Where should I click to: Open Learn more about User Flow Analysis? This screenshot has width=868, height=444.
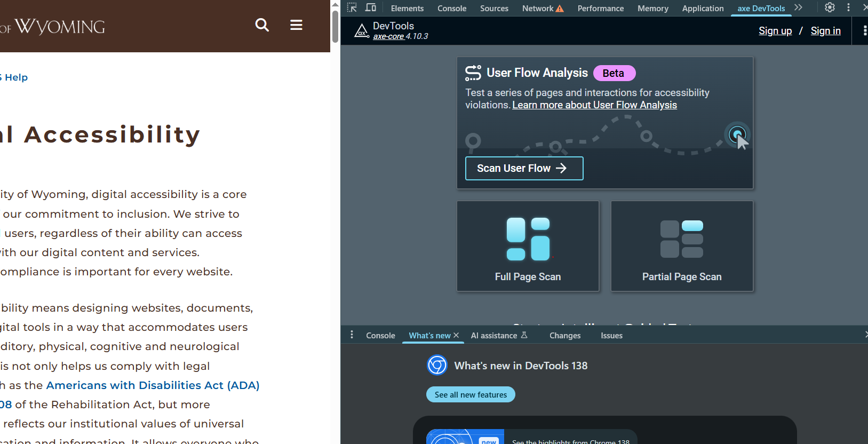point(594,105)
